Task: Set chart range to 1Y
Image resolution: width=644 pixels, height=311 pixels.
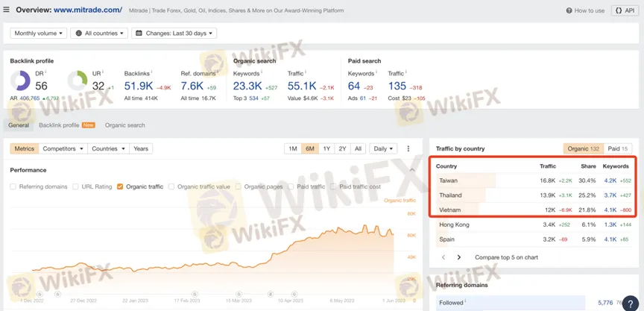Action: [x=326, y=148]
